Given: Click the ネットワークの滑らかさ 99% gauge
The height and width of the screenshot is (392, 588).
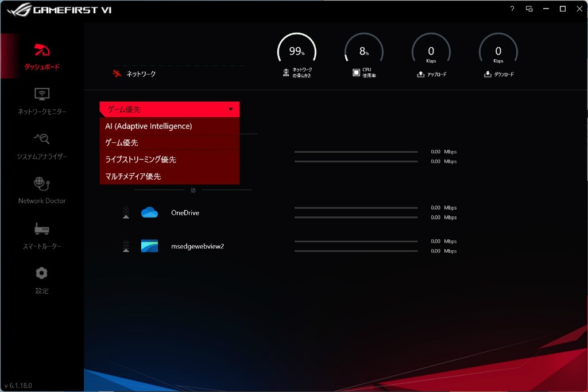Looking at the screenshot, I should (297, 52).
